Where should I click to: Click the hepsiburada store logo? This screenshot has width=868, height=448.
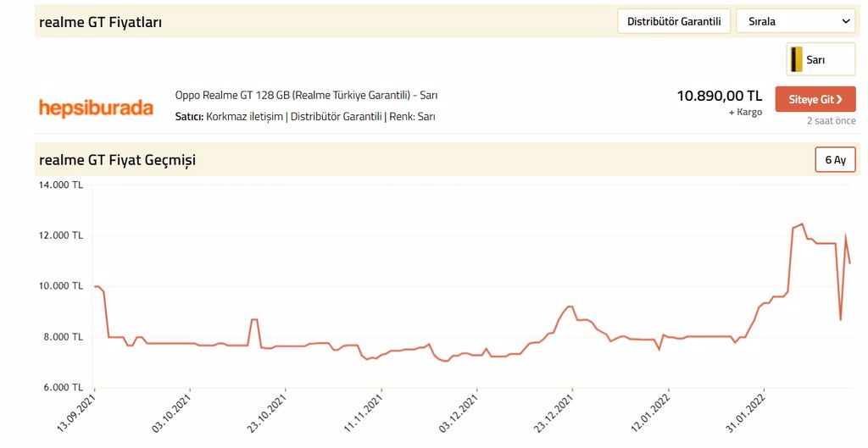pos(96,108)
